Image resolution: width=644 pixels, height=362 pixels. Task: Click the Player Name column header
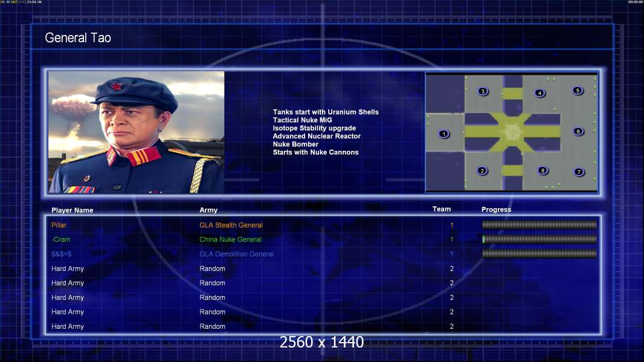(x=72, y=210)
